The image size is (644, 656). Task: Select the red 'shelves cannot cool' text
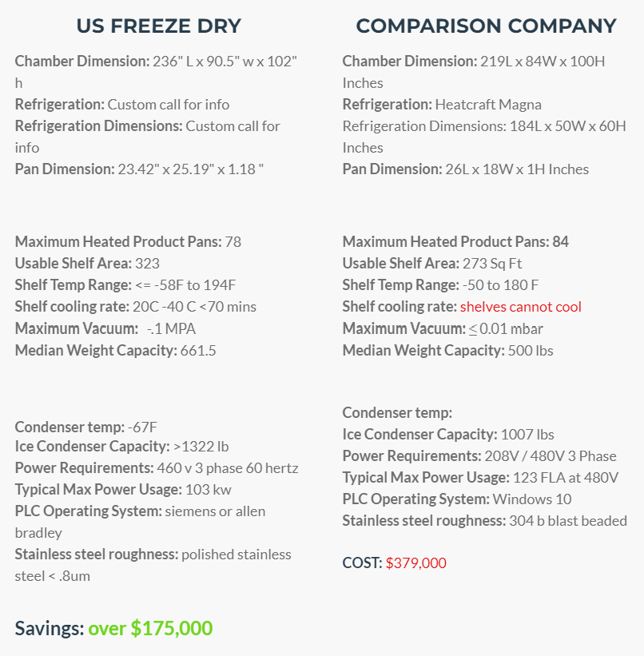pos(521,307)
